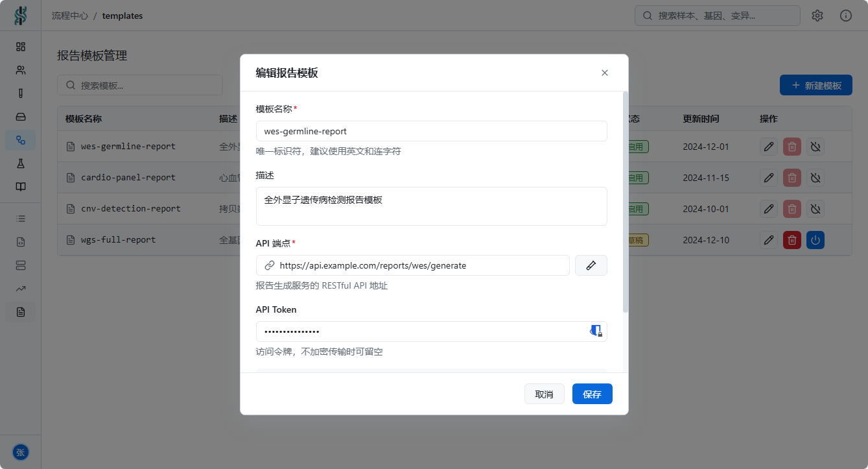
Task: Open the hard drive storage sidebar icon
Action: 21,117
